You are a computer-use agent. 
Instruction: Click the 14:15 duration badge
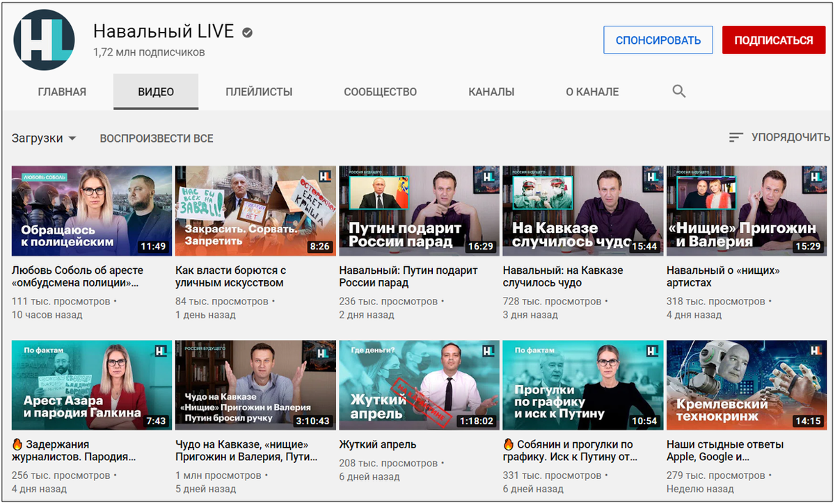point(808,421)
